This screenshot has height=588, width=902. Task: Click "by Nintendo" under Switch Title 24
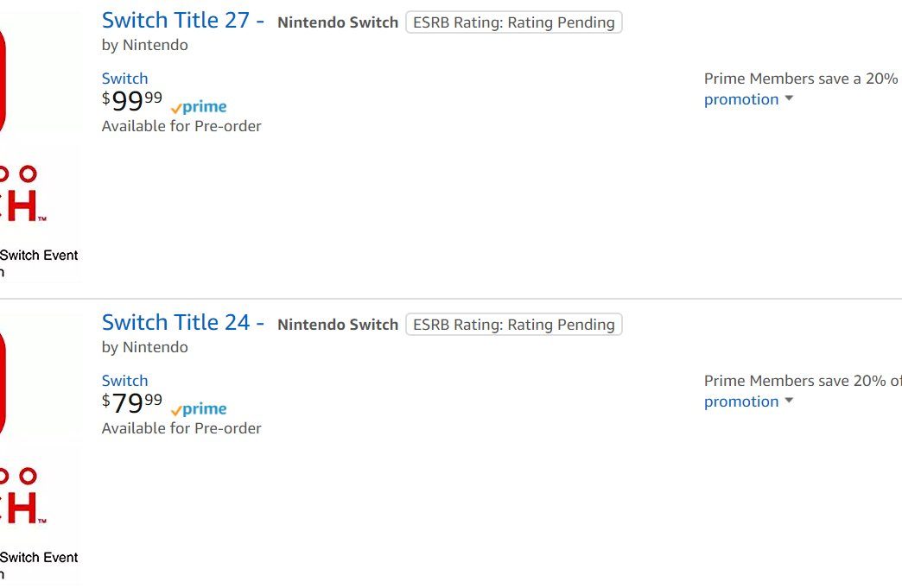pyautogui.click(x=145, y=347)
